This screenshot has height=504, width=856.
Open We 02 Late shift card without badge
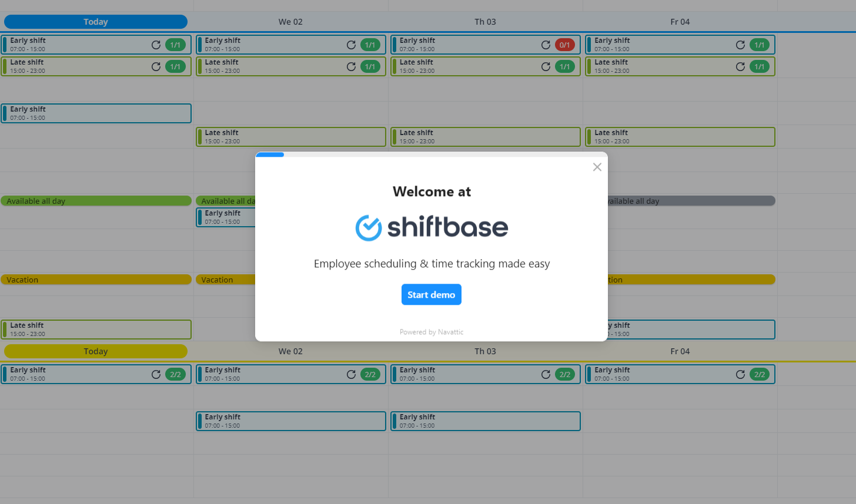pyautogui.click(x=290, y=137)
